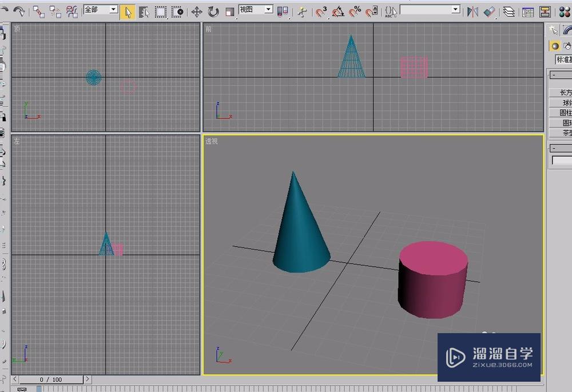Switch to the Create panel tab
572x392 pixels.
click(553, 30)
